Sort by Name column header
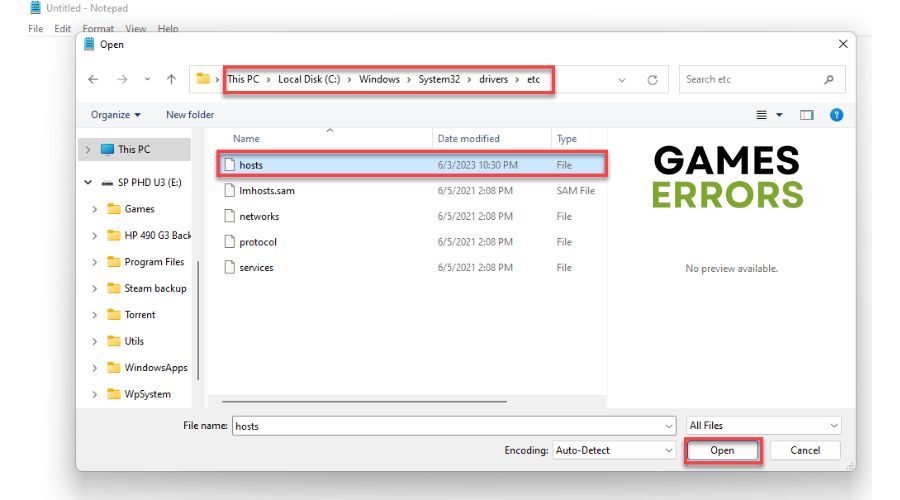900x500 pixels. click(x=246, y=139)
